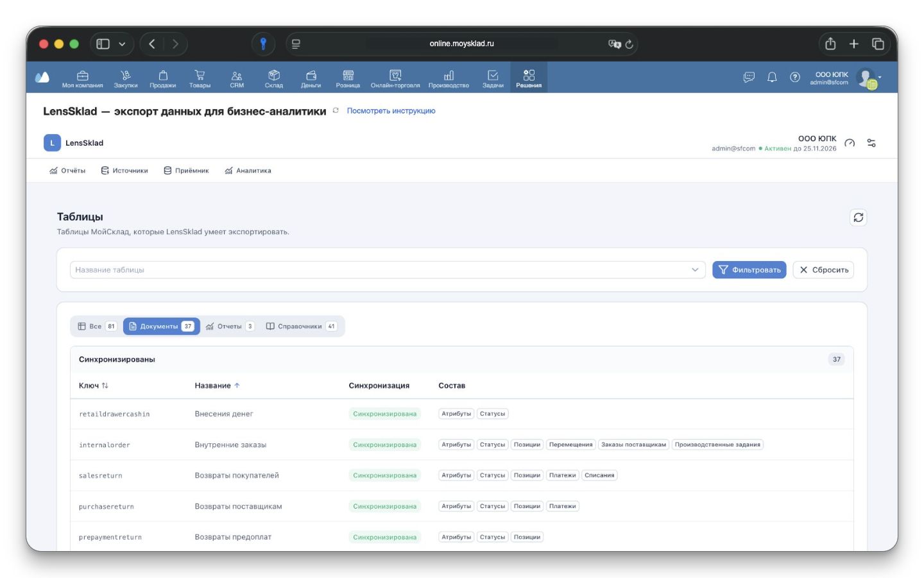Click the Сбросить reset button

[x=823, y=270]
